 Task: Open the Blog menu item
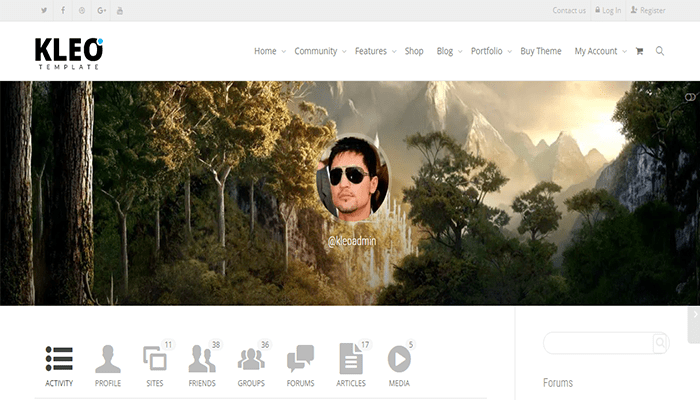point(445,51)
